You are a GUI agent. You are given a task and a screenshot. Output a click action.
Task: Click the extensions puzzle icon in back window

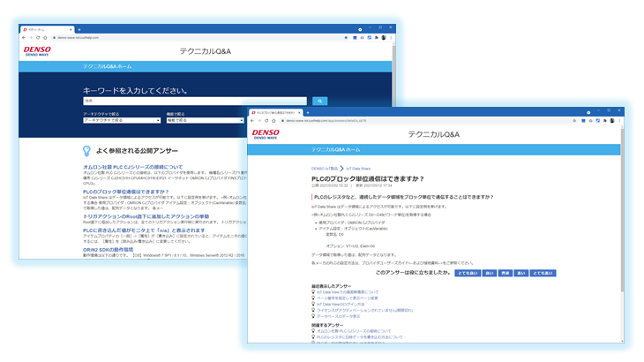click(x=376, y=38)
